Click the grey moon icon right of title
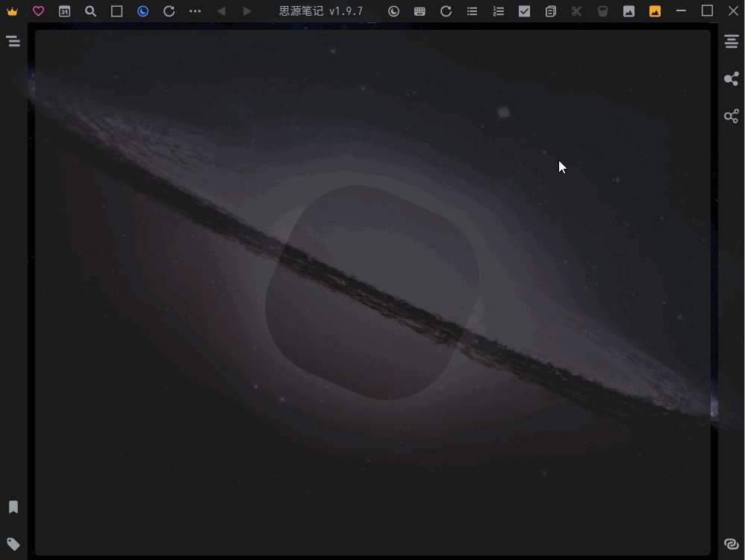Viewport: 745px width, 560px height. (x=393, y=11)
